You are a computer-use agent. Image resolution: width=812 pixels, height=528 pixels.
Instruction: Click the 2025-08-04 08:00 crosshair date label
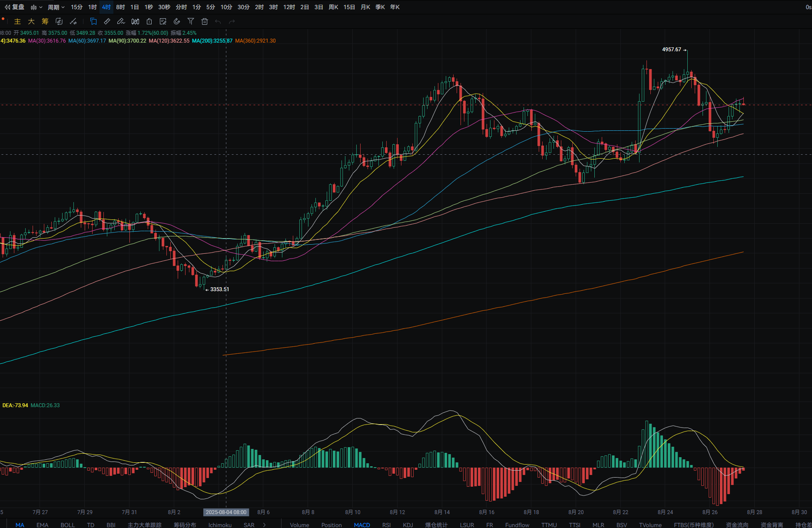click(226, 512)
